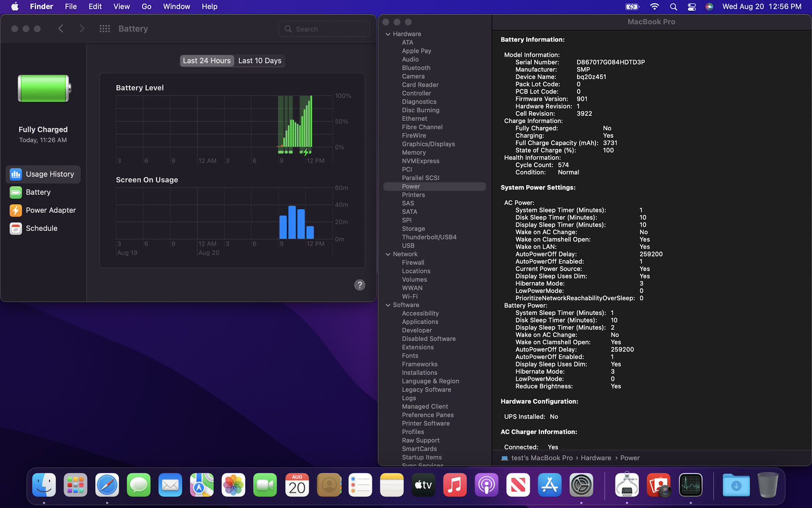
Task: Switch chart to Last 10 Days
Action: point(259,61)
